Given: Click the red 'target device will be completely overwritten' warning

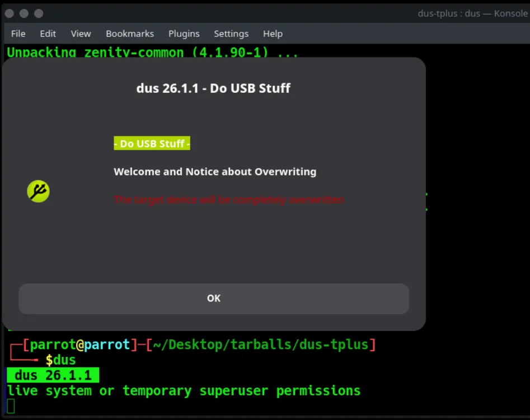Looking at the screenshot, I should [229, 200].
